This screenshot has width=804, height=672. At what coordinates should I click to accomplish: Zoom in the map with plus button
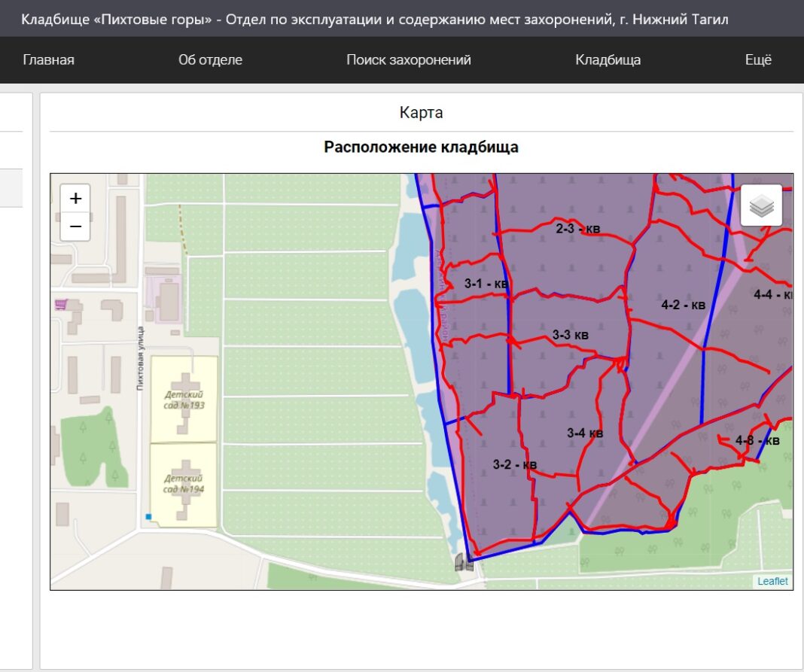click(75, 199)
